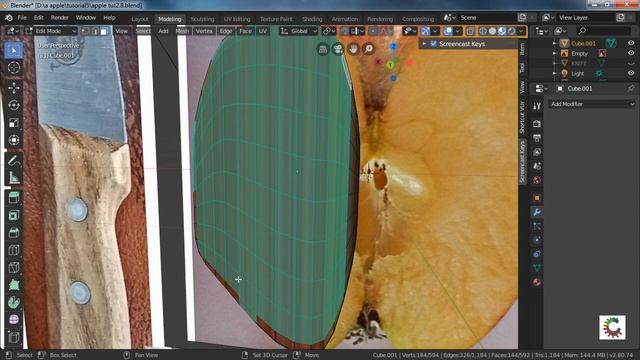Open the Global transform orientation dropdown

tap(298, 31)
